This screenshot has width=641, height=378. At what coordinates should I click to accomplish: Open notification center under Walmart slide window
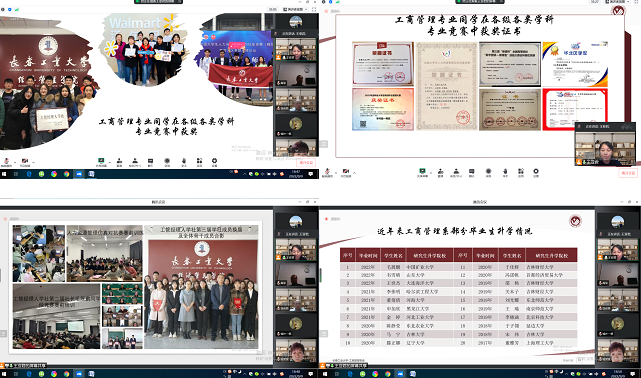click(311, 174)
